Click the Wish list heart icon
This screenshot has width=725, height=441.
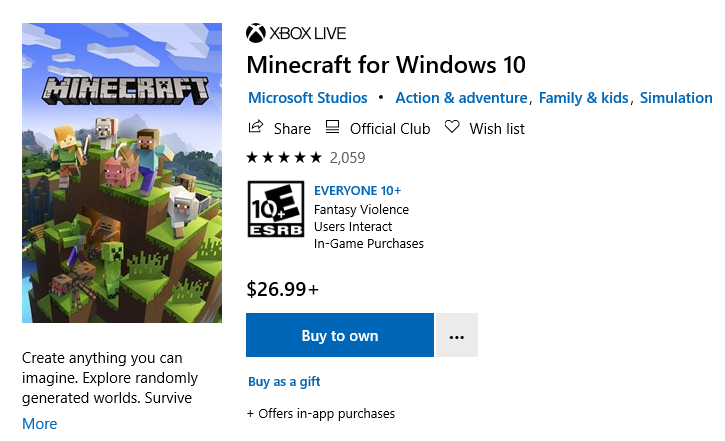pyautogui.click(x=452, y=128)
